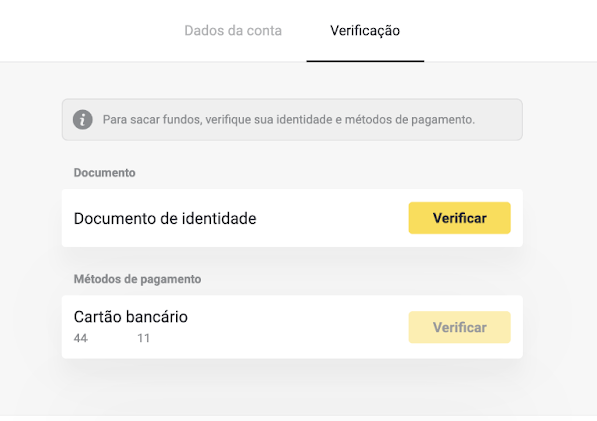
Task: Click the Documento section heading
Action: tap(104, 173)
